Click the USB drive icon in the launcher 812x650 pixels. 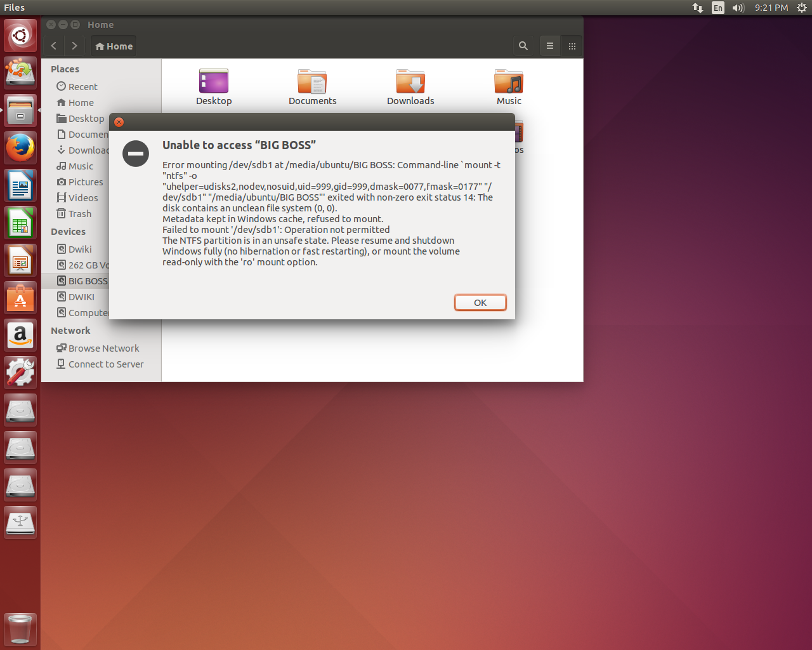20,522
